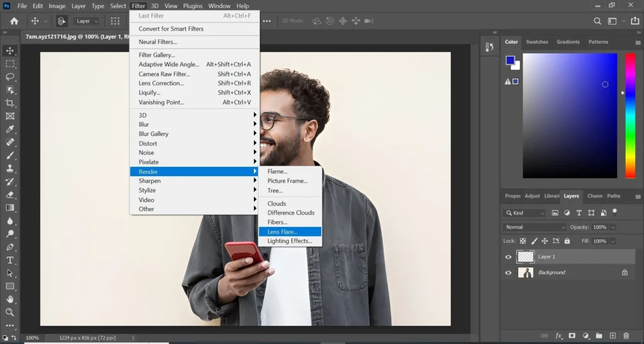Image resolution: width=644 pixels, height=344 pixels.
Task: Open the History panel icon
Action: click(489, 47)
